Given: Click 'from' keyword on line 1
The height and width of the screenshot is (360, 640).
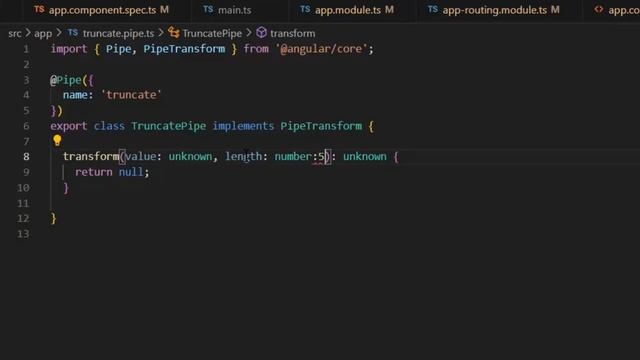Looking at the screenshot, I should (x=256, y=49).
